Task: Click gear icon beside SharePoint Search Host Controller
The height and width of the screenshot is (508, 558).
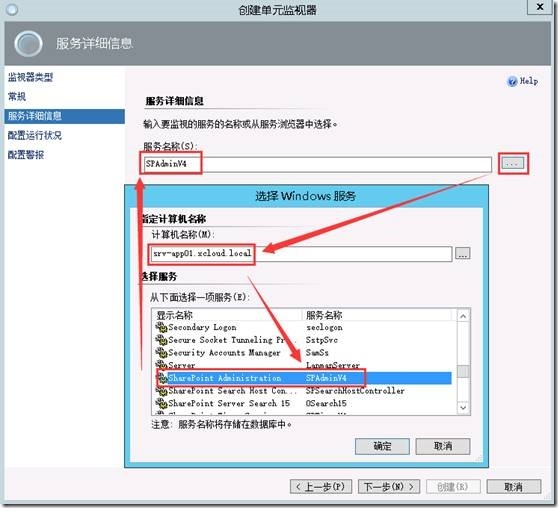Action: [x=162, y=391]
